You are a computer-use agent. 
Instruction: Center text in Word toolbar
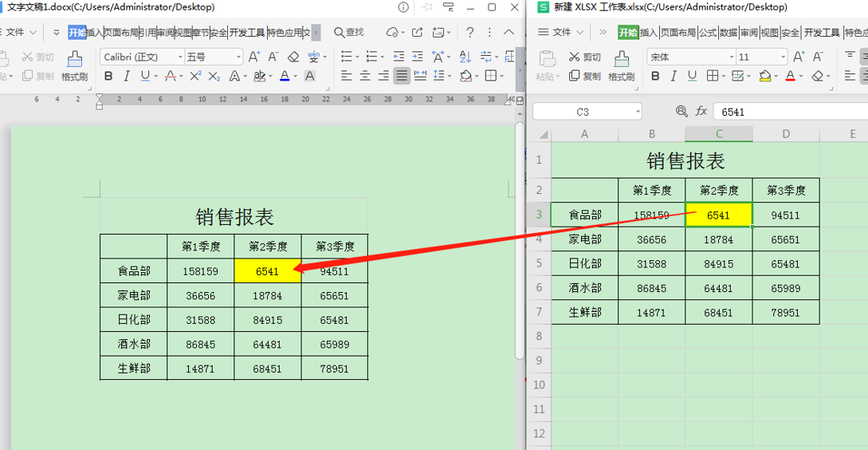click(365, 76)
